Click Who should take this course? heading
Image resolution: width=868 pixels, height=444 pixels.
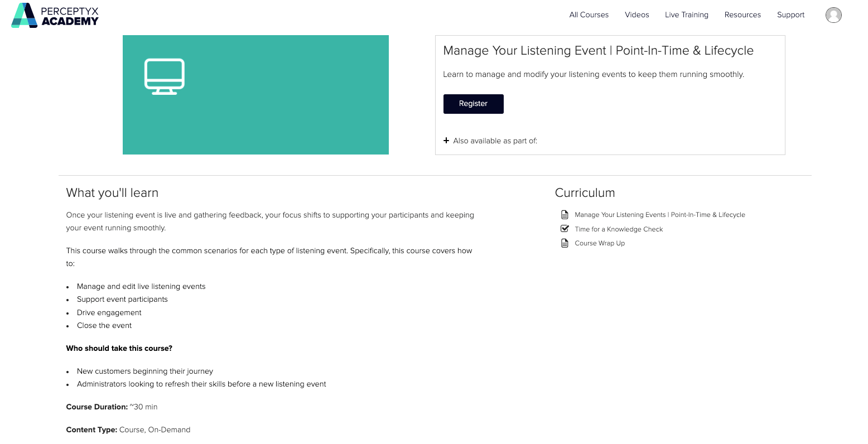coord(119,349)
